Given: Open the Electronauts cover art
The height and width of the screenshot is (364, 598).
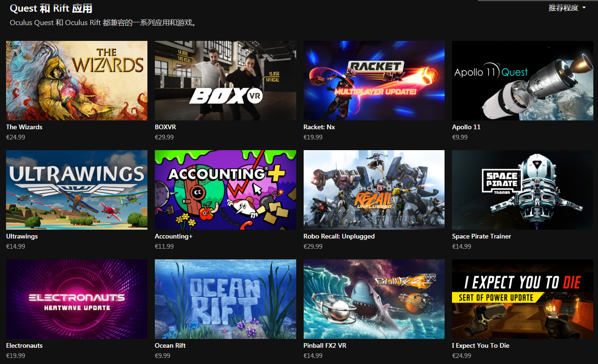Looking at the screenshot, I should [77, 299].
